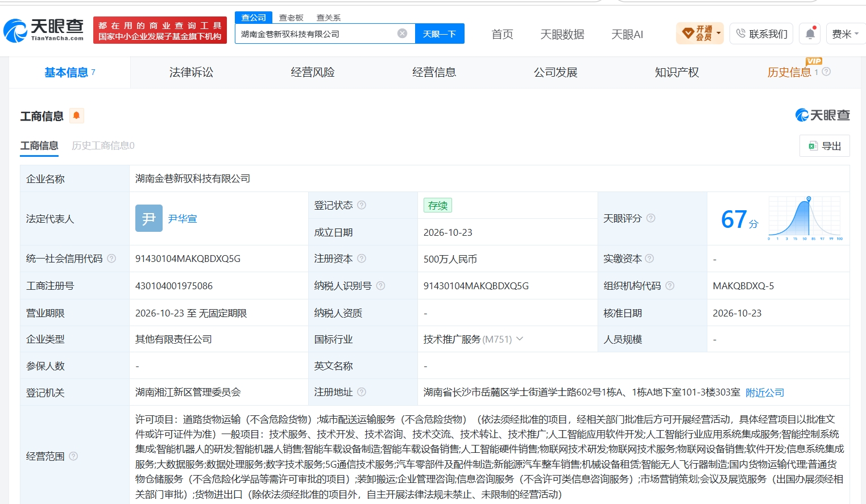The image size is (866, 504).
Task: Switch to the 经营风险 tab
Action: pyautogui.click(x=313, y=72)
